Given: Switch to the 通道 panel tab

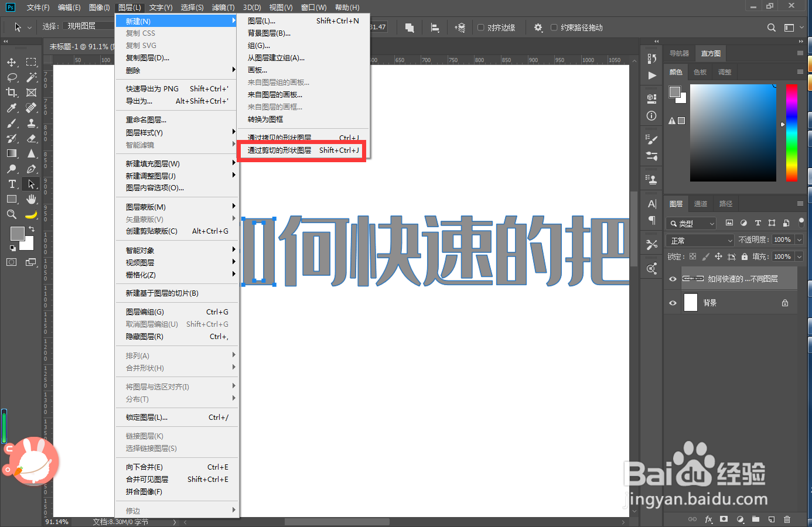Looking at the screenshot, I should click(701, 203).
